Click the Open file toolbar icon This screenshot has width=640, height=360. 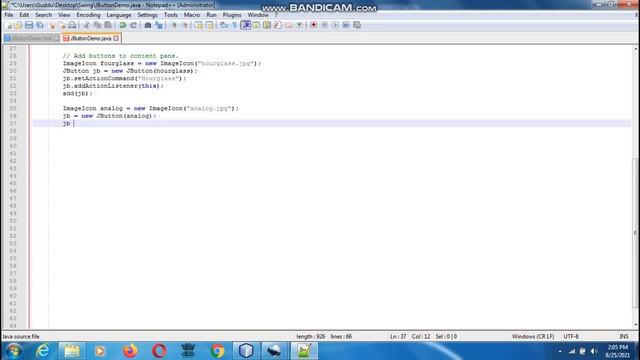click(x=18, y=25)
